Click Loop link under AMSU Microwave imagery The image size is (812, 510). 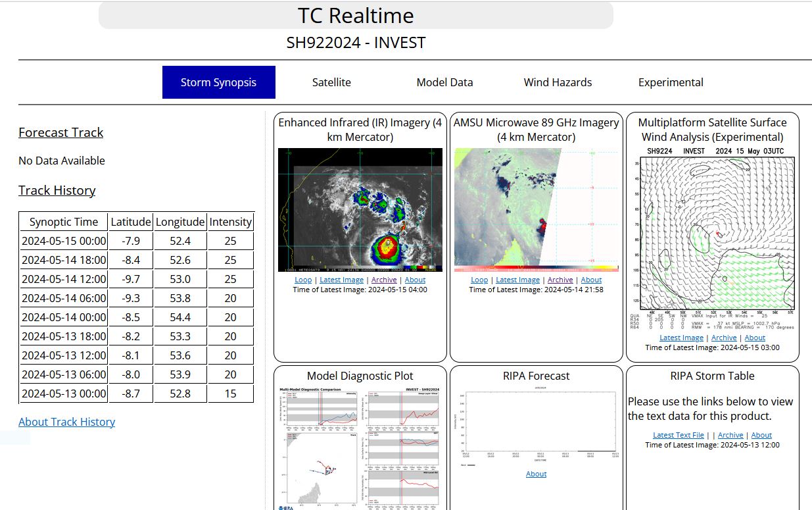pos(479,280)
